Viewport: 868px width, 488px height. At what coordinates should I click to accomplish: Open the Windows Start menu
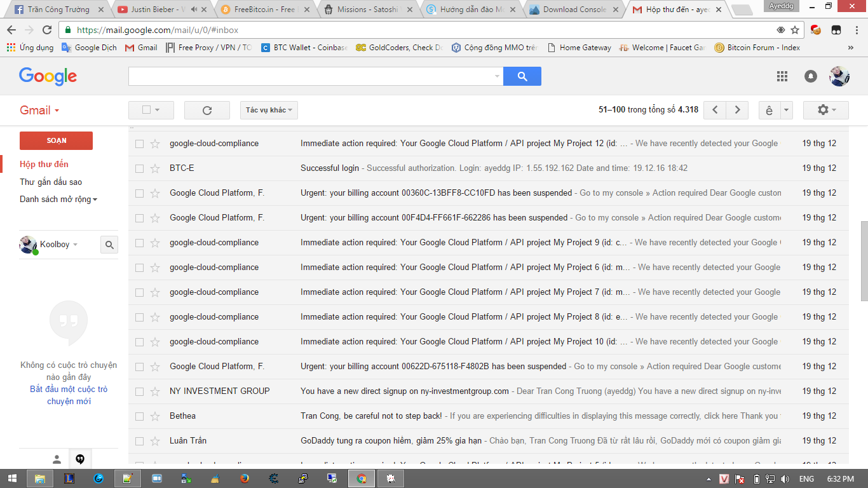point(12,478)
